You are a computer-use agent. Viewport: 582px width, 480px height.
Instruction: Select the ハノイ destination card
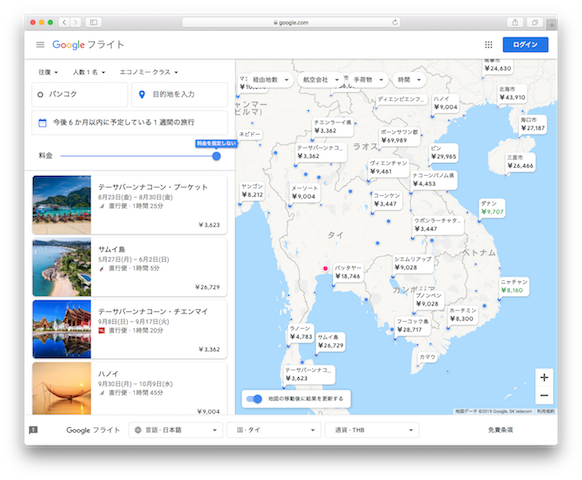[x=130, y=388]
